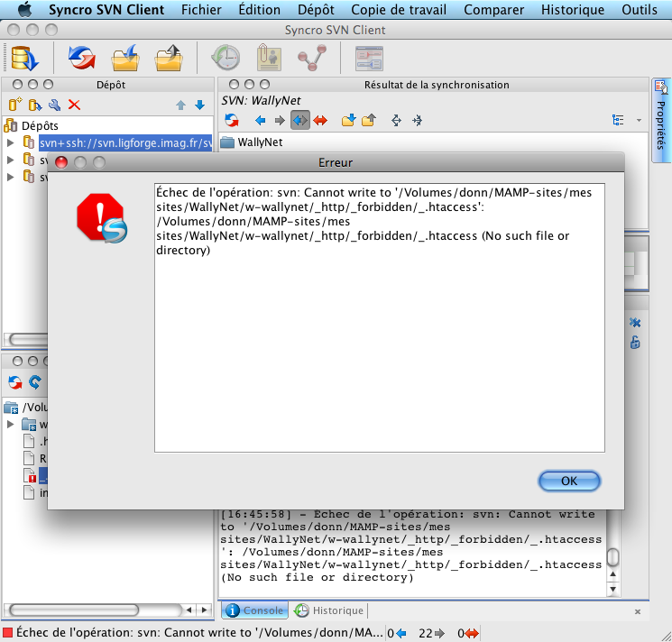This screenshot has width=672, height=642.
Task: Click the console scrollbar up arrow
Action: coord(612,573)
